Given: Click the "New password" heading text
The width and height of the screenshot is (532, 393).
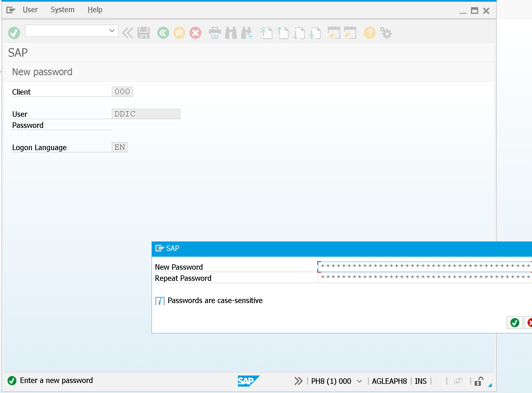Looking at the screenshot, I should click(42, 72).
